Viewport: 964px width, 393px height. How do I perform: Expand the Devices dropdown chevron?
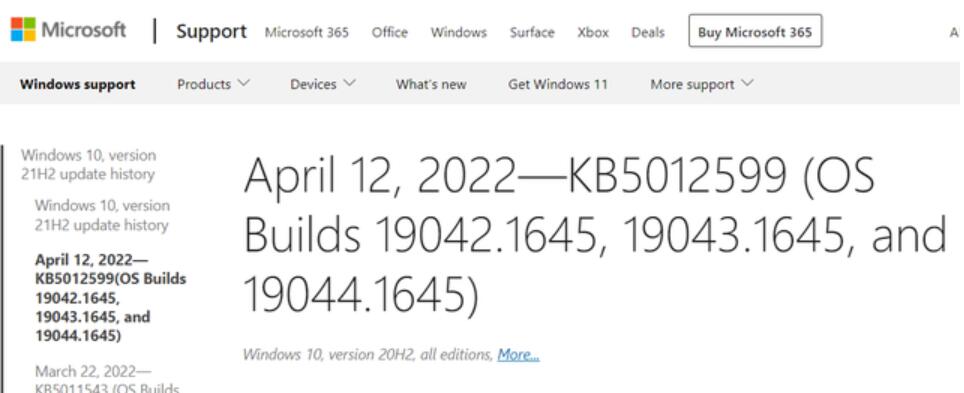click(x=350, y=82)
